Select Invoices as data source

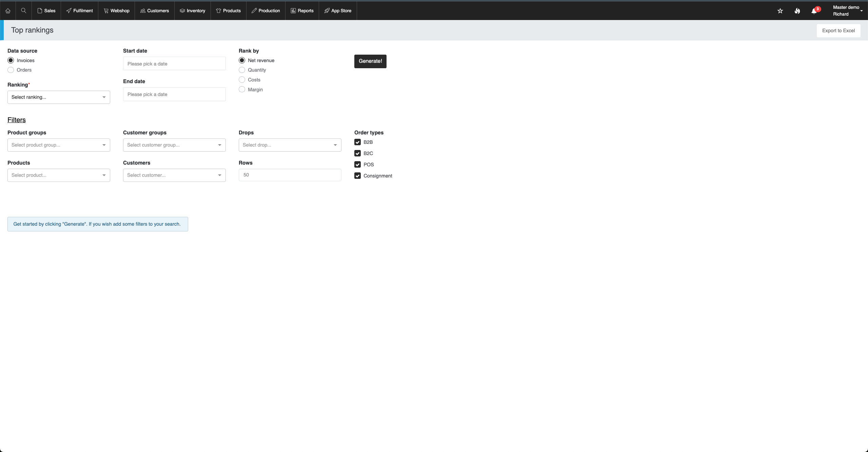(11, 60)
